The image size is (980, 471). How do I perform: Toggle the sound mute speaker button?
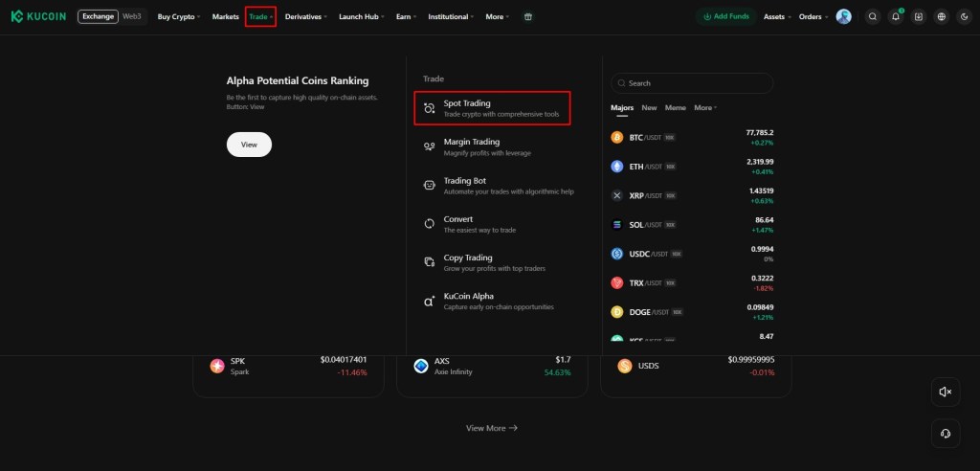tap(945, 392)
